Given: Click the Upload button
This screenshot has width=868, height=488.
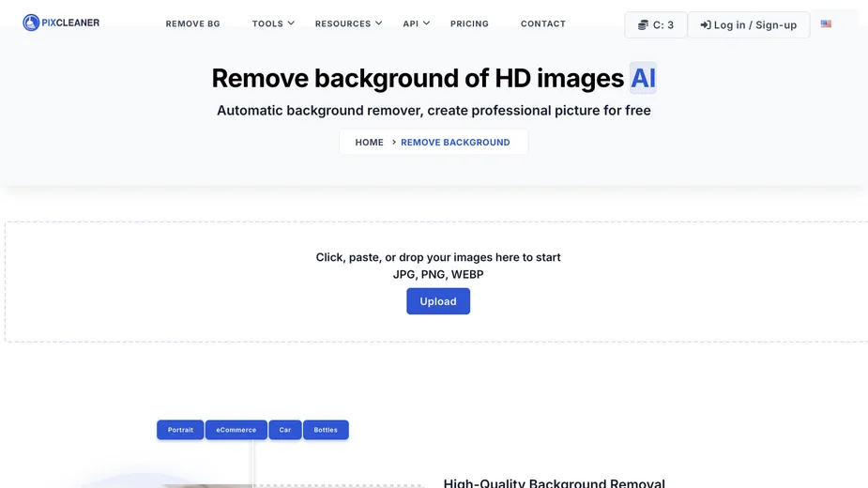Looking at the screenshot, I should click(438, 301).
